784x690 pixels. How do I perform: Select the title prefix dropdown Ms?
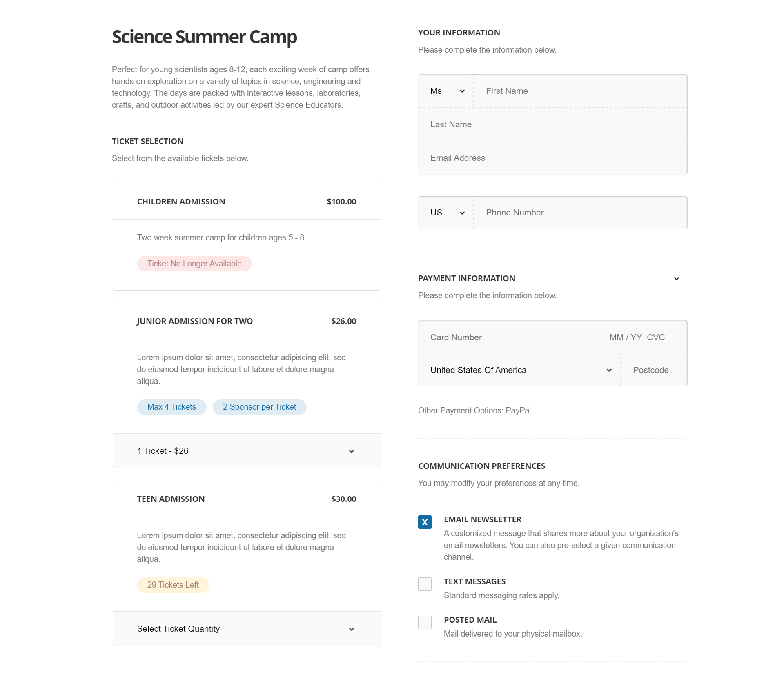point(445,91)
